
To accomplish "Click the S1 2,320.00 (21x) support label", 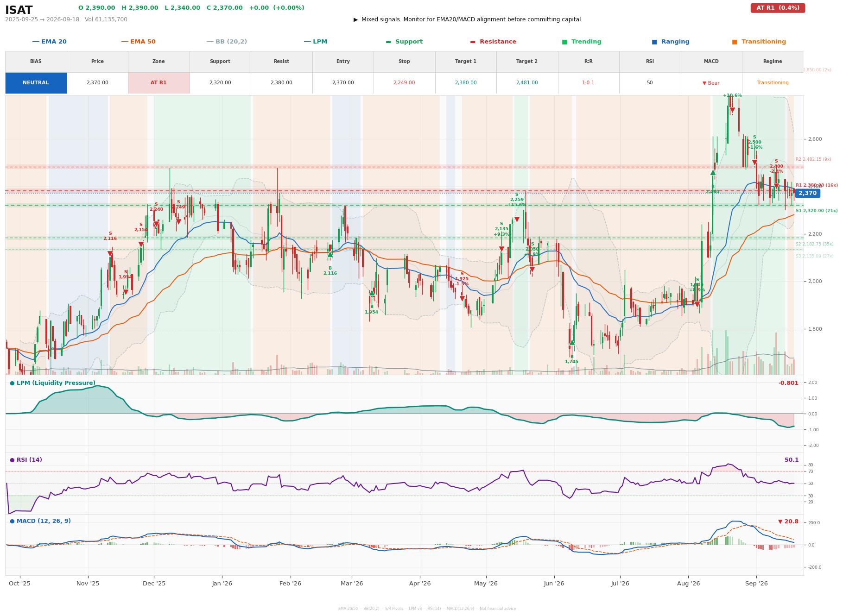I will pos(817,211).
